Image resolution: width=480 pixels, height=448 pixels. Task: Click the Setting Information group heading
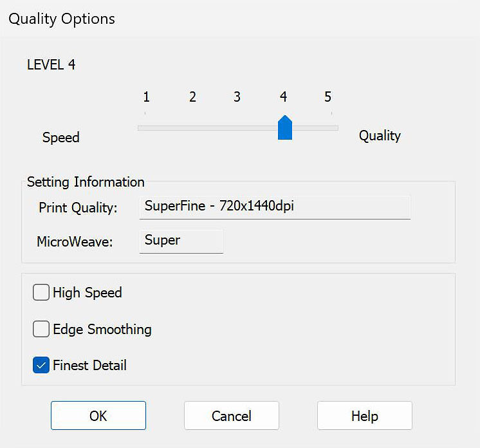point(86,182)
